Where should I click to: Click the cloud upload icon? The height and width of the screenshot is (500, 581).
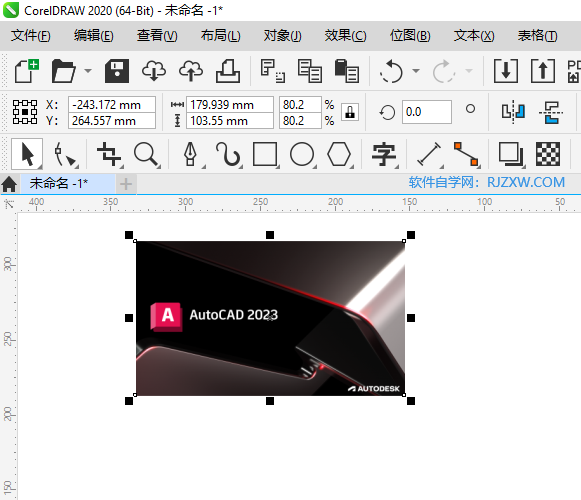[x=191, y=70]
